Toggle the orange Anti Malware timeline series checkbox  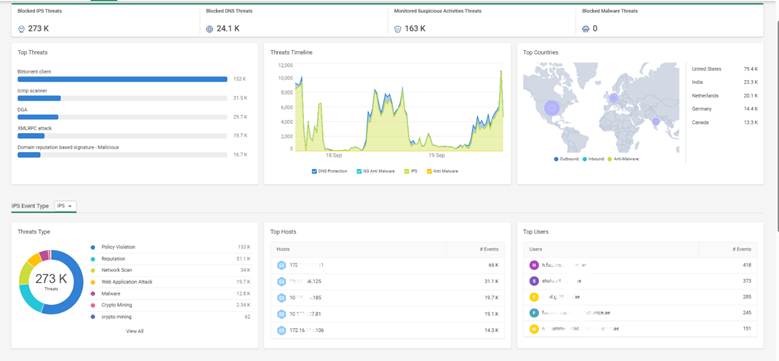pyautogui.click(x=429, y=171)
